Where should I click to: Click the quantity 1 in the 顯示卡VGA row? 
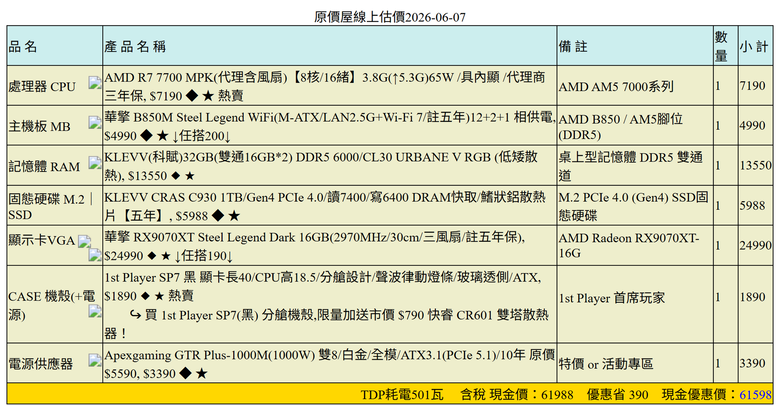click(x=718, y=245)
